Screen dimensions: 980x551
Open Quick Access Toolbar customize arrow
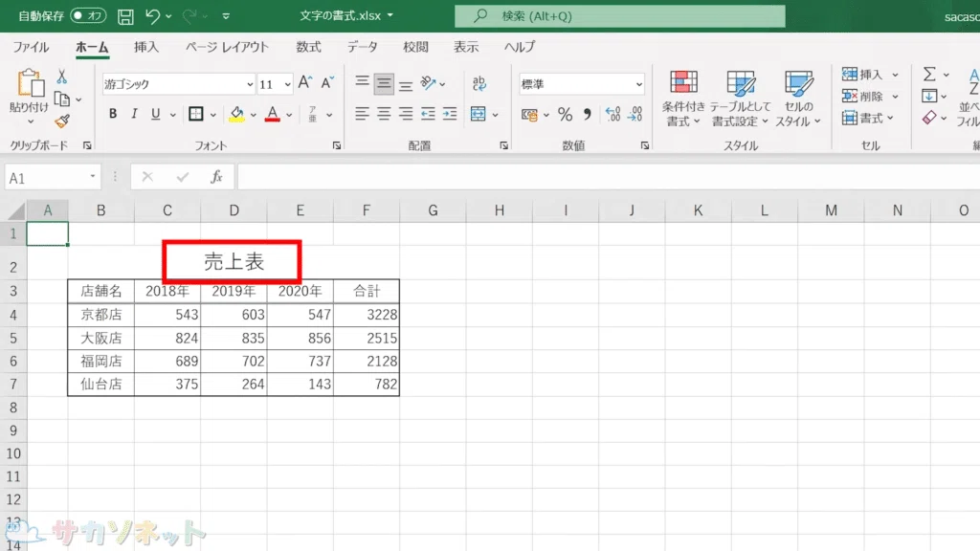pos(226,16)
